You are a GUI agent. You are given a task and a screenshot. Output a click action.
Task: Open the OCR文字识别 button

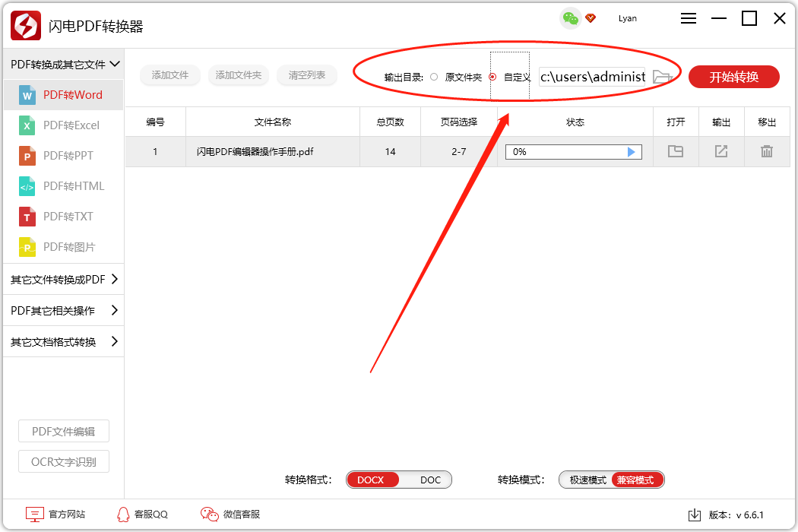pyautogui.click(x=64, y=461)
